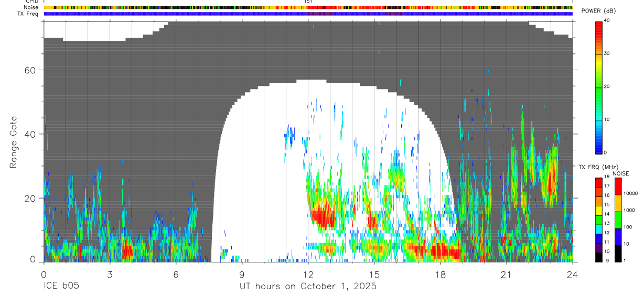Pick the cyan segment of the TX FRQ colorbar
The width and height of the screenshot is (644, 297).
point(598,229)
